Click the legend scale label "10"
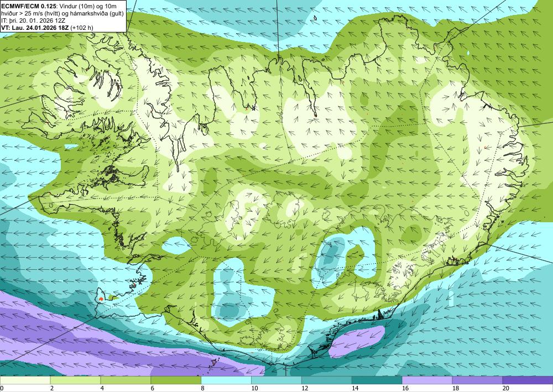The image size is (553, 392). coord(254,389)
